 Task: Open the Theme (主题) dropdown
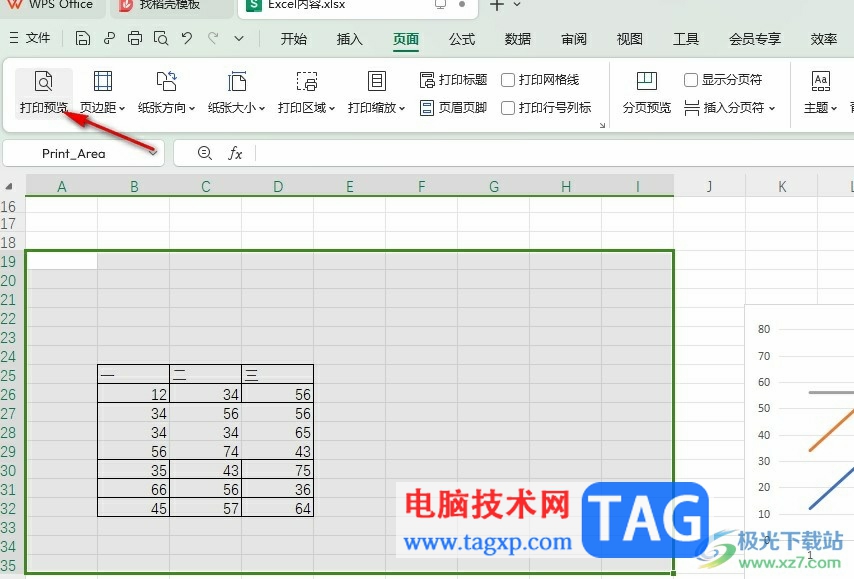click(820, 92)
